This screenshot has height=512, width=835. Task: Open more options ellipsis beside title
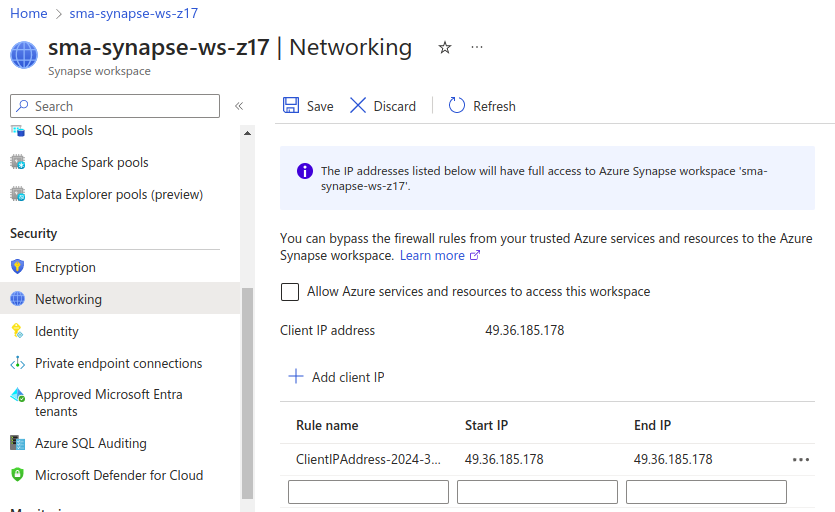(x=477, y=48)
